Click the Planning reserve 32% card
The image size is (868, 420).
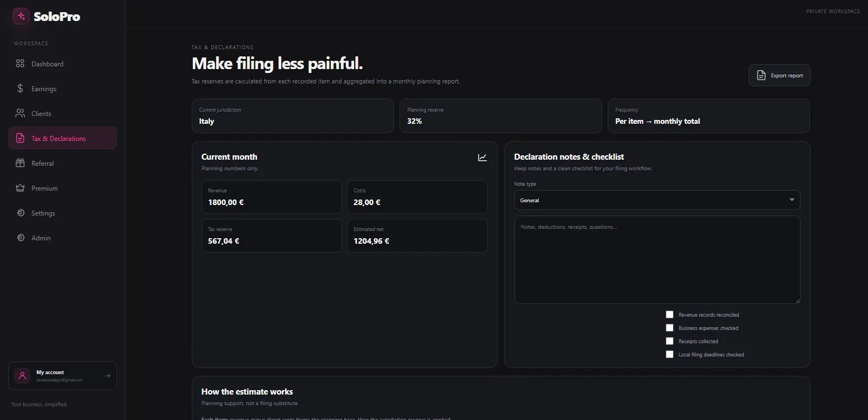pos(501,116)
